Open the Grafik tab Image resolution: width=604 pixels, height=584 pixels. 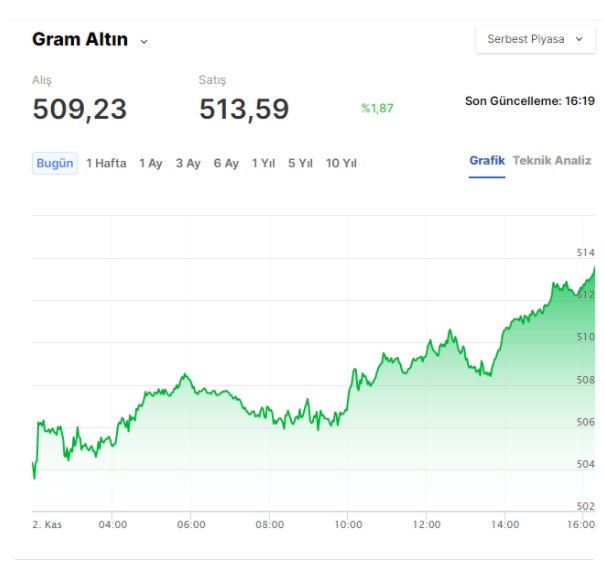coord(487,161)
